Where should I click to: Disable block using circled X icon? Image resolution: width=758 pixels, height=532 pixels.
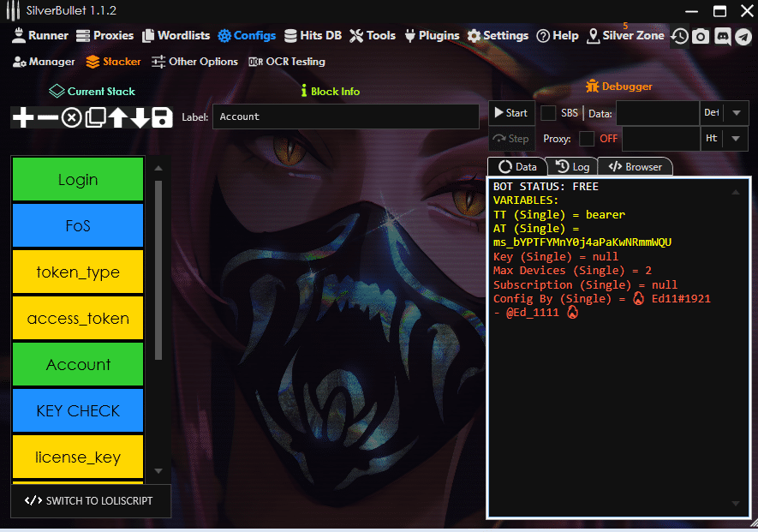72,117
